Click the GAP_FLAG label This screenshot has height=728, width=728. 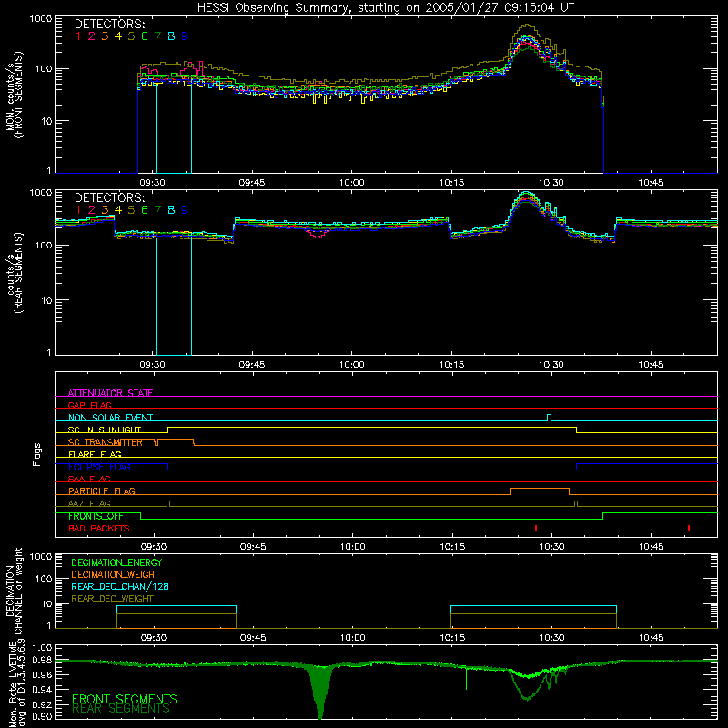coord(89,405)
